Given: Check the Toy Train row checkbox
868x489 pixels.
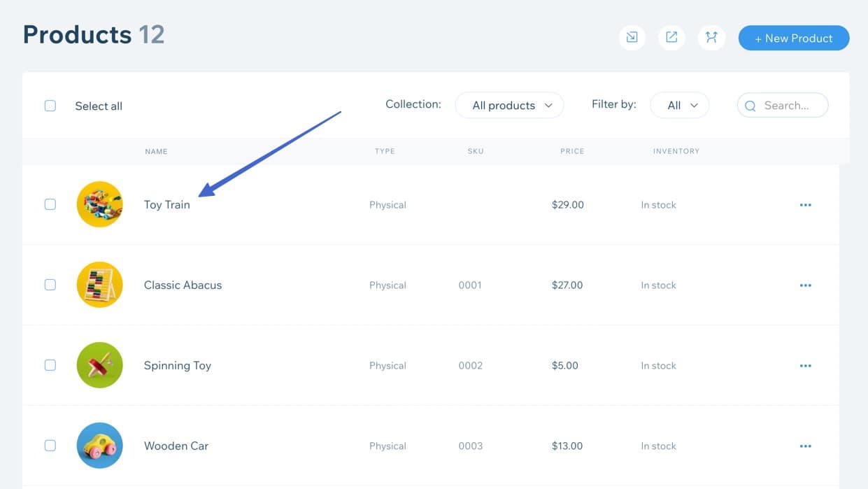Looking at the screenshot, I should pyautogui.click(x=50, y=204).
